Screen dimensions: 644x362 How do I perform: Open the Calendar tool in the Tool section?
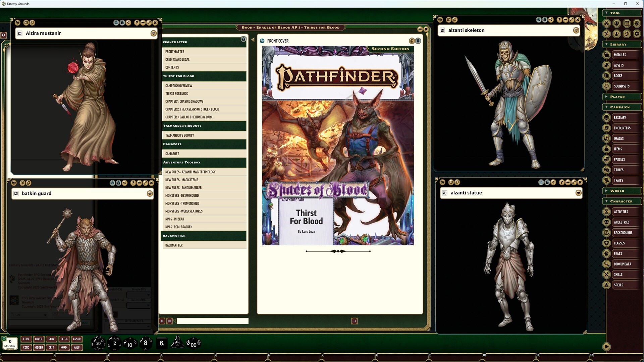pos(627,23)
